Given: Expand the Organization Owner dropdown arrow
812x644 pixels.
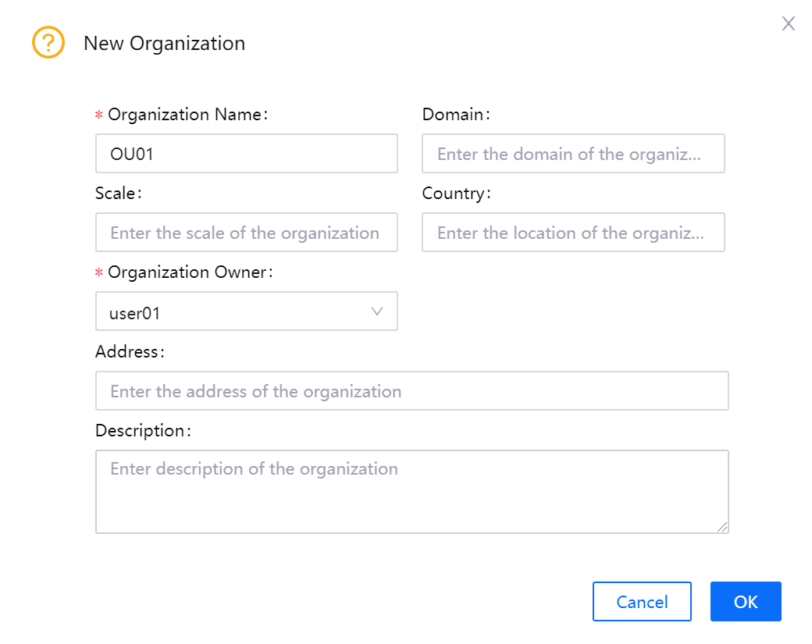Looking at the screenshot, I should (x=377, y=311).
